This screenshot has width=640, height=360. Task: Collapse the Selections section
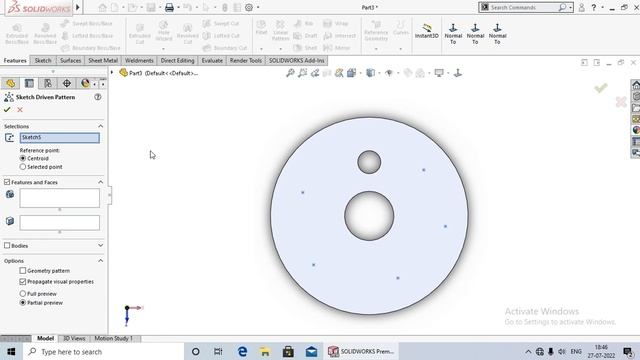click(x=100, y=126)
